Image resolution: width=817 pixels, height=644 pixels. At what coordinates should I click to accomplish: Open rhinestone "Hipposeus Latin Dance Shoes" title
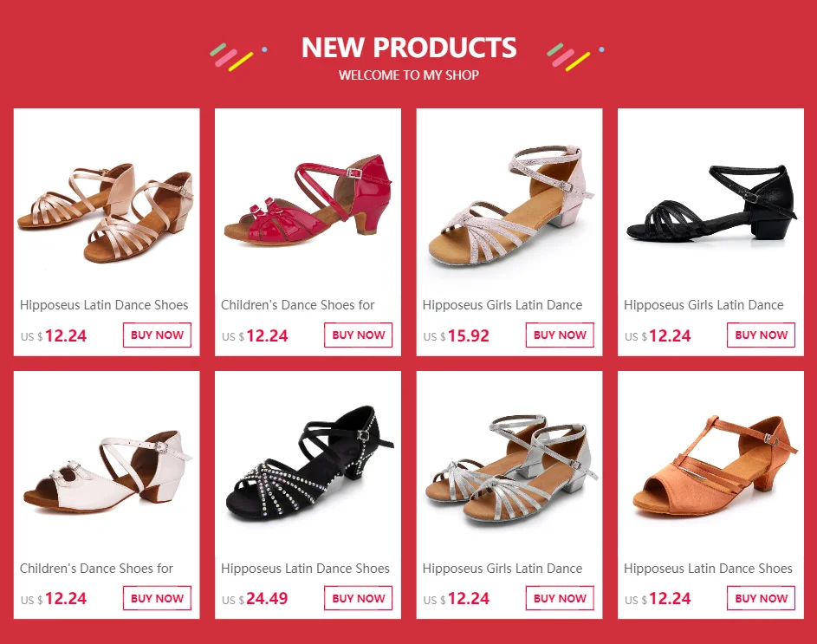tap(305, 569)
